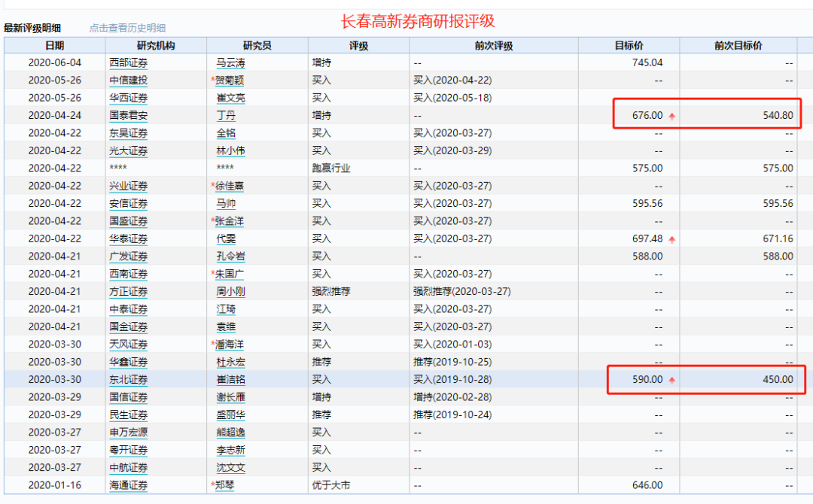Sort by the 研究机构 column header
The width and height of the screenshot is (813, 504).
coord(156,46)
